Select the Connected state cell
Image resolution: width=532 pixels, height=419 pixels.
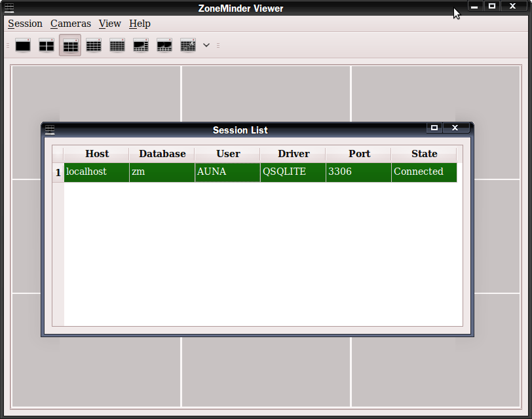[424, 172]
